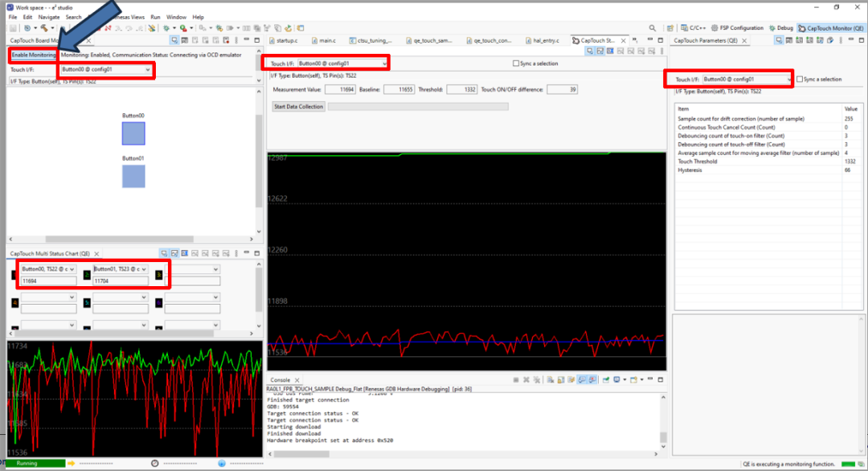
Task: Expand the Button01, TS23 channel dropdown
Action: point(119,269)
